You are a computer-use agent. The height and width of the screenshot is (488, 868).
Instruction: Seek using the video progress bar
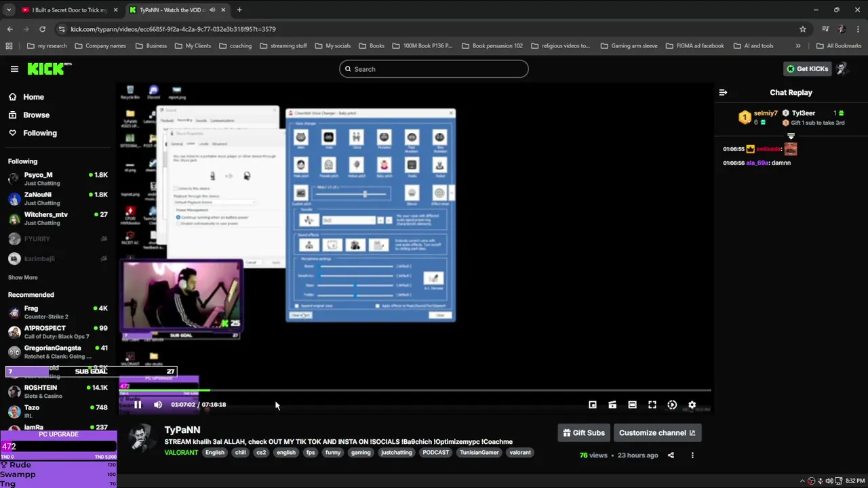[x=415, y=390]
